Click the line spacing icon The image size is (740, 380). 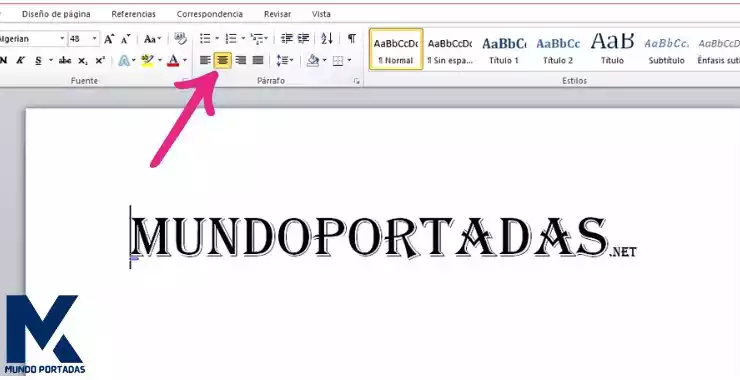click(x=282, y=60)
